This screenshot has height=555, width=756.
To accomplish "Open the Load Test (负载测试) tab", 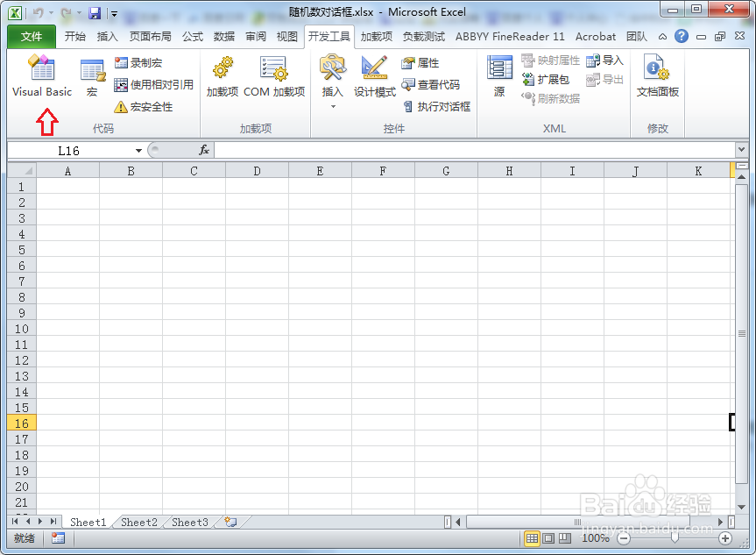I will pyautogui.click(x=424, y=37).
